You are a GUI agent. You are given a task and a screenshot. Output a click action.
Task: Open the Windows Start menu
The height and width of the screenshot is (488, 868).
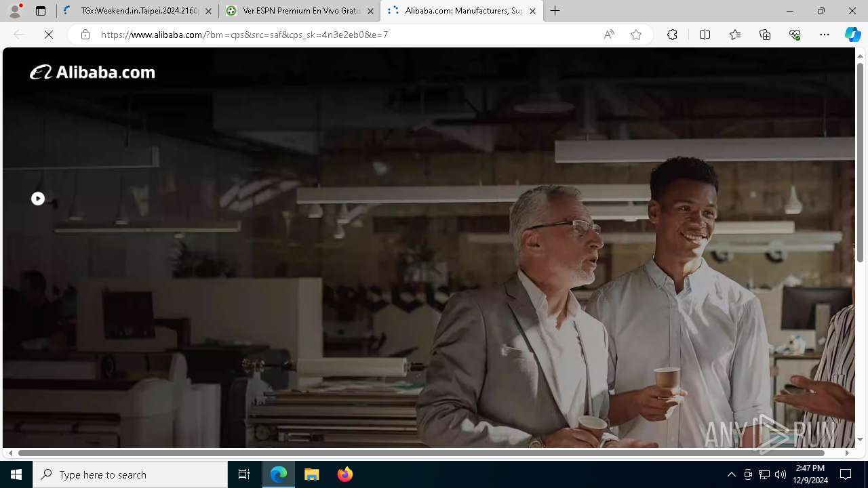pyautogui.click(x=16, y=474)
